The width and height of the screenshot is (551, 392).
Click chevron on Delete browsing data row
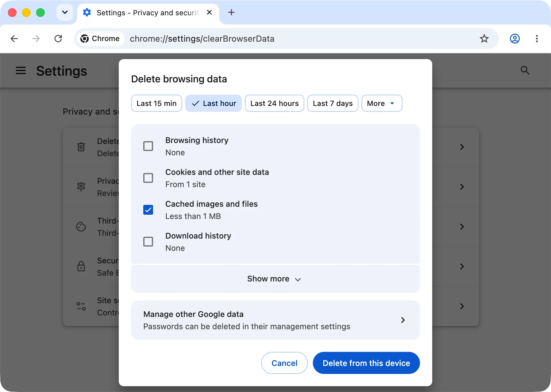click(462, 147)
